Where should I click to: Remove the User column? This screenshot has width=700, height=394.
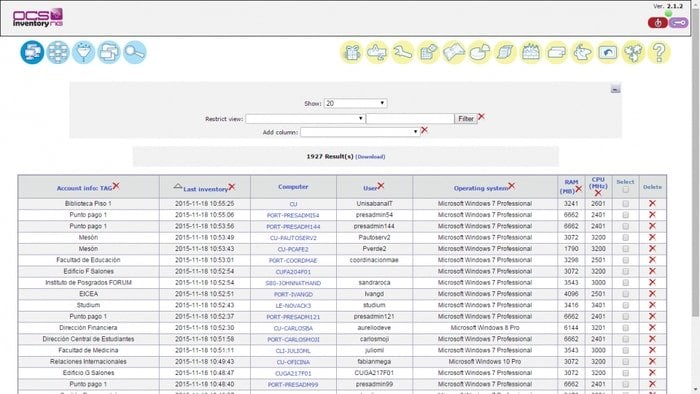tap(381, 186)
